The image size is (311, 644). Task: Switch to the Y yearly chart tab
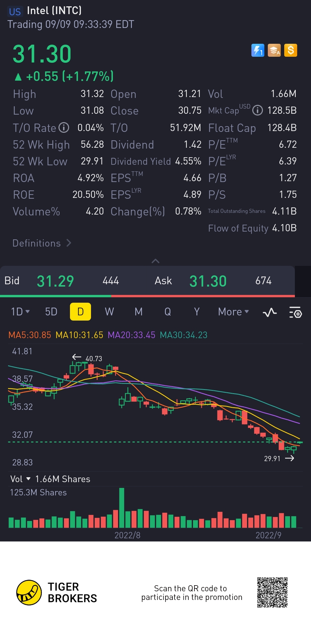click(197, 312)
